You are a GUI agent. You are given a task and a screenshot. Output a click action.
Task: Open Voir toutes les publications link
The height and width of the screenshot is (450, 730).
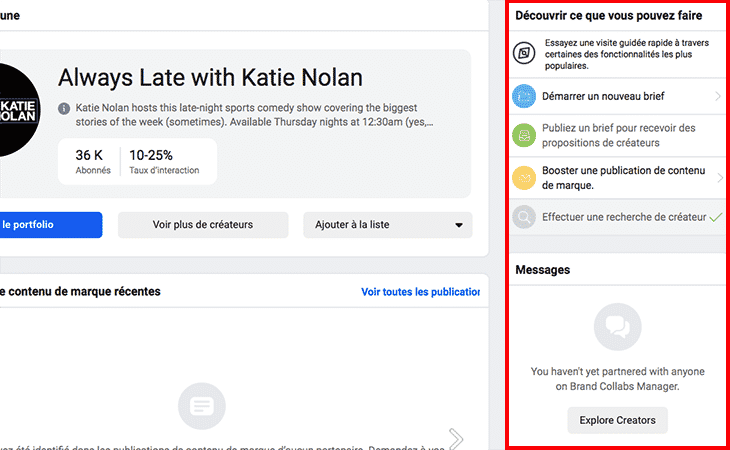420,292
